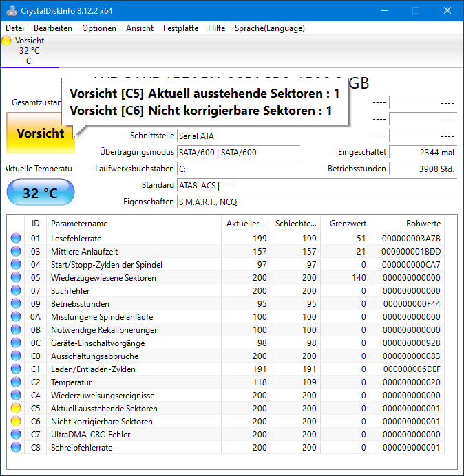Click raw value 000000000F44

click(x=412, y=304)
